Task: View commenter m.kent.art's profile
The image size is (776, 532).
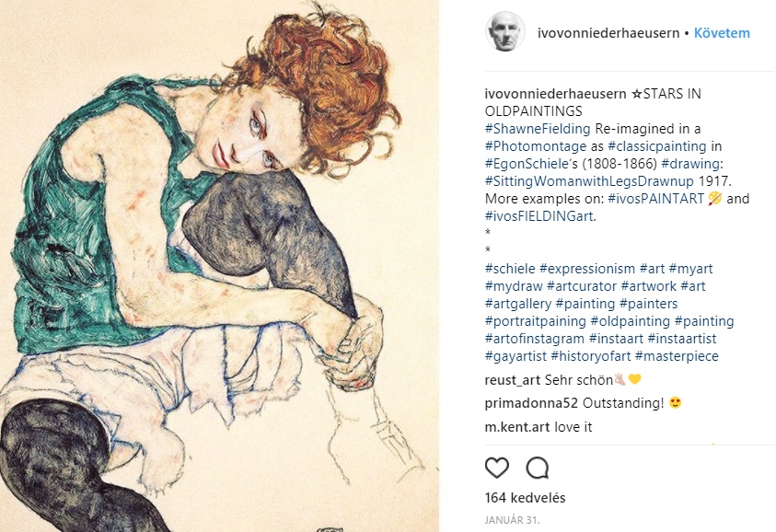Action: click(x=517, y=427)
